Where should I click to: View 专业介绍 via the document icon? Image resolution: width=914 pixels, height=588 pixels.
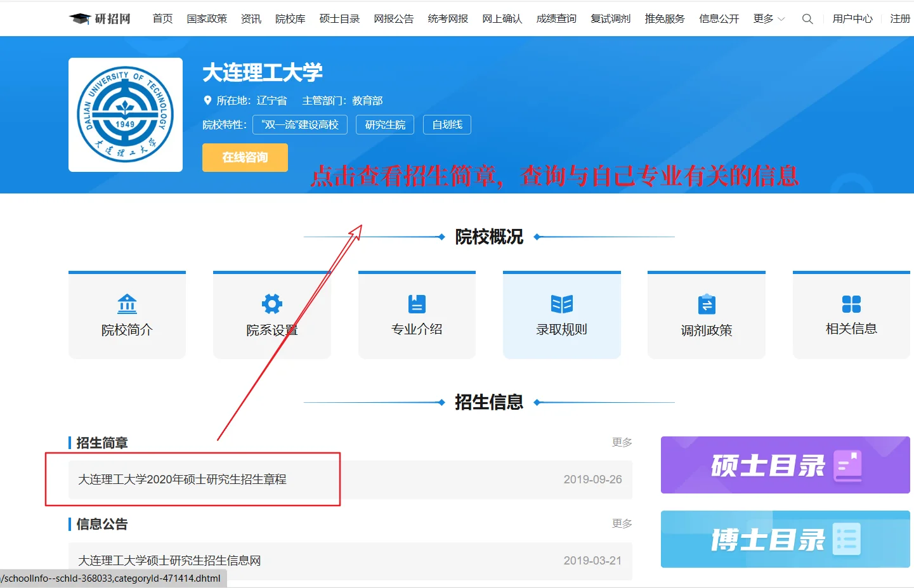click(416, 304)
